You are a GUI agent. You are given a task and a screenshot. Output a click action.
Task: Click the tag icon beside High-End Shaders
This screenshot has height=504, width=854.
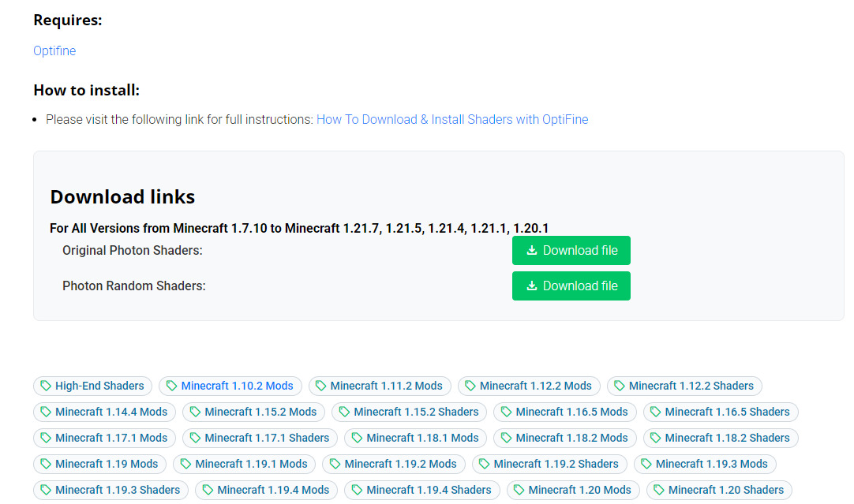pos(46,386)
